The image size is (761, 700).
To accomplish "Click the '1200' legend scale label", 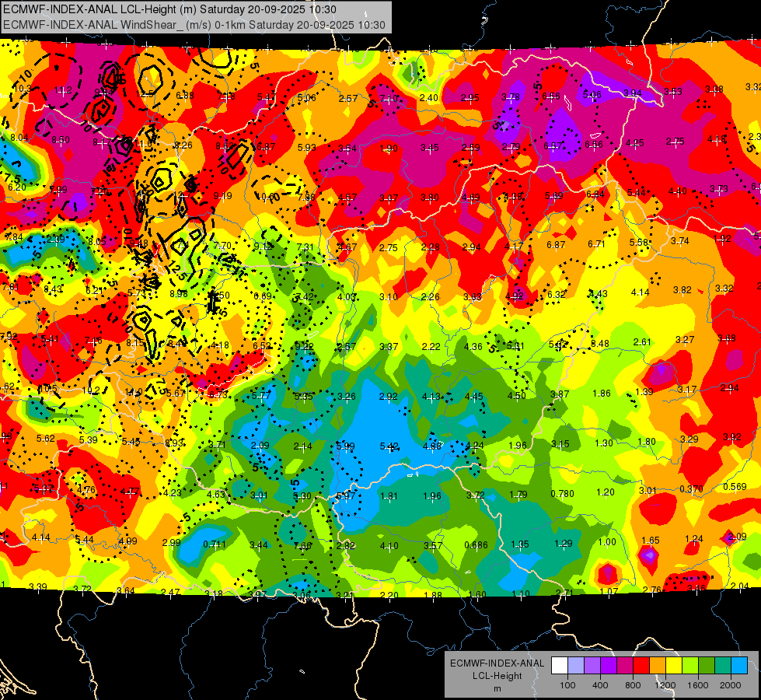I will pos(665,685).
